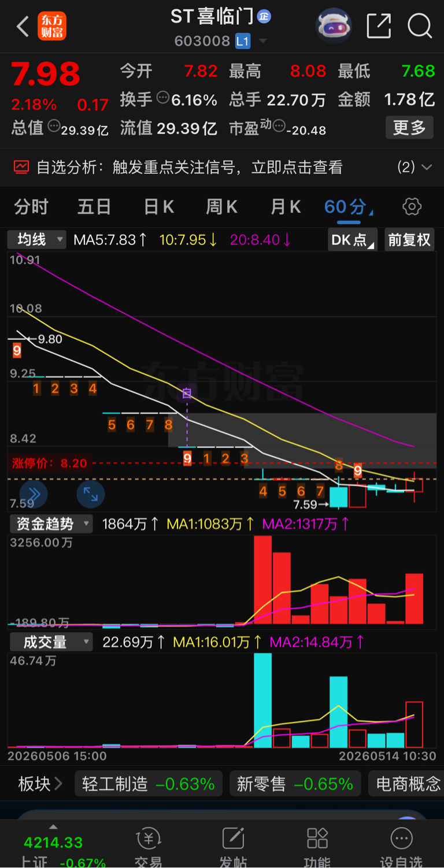Expand the 上证 index bar arrow

click(x=53, y=827)
